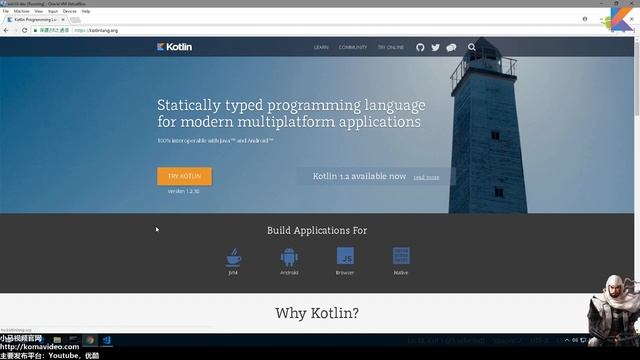Viewport: 640px width, 360px height.
Task: Open a new browser tab
Action: coord(75,20)
